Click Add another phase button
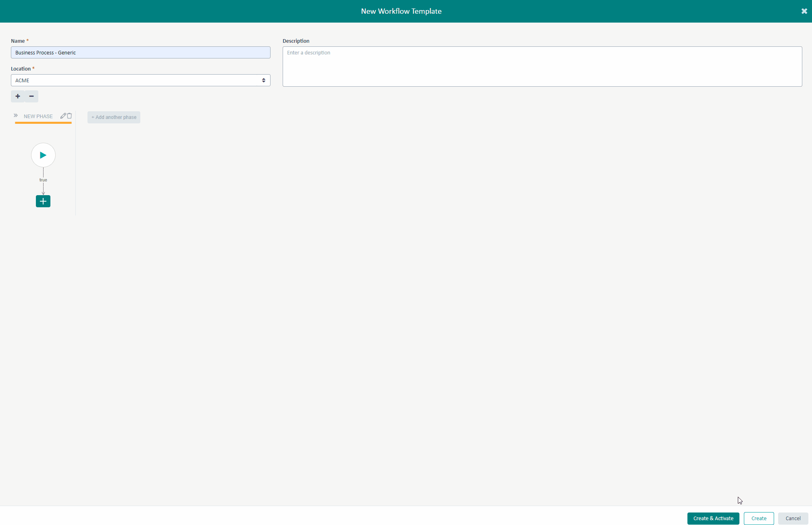Viewport: 812px width, 525px height. point(114,117)
